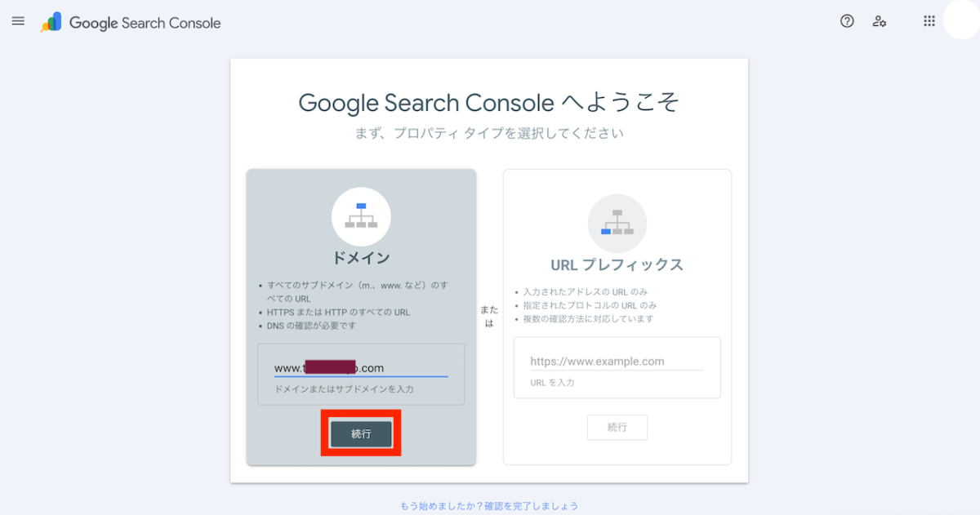Screen dimensions: 980x515
Task: Click the Google Search Console へようこそ heading
Action: click(488, 104)
